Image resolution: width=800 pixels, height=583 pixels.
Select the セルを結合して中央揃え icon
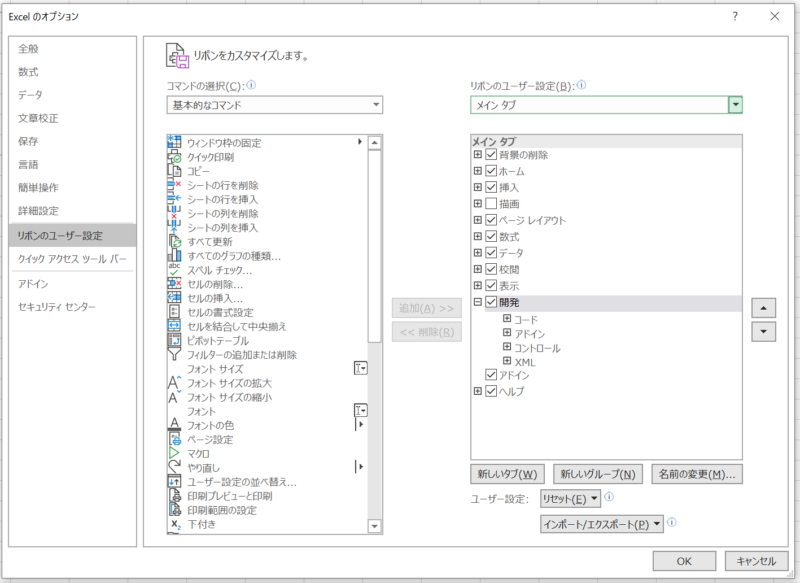tap(174, 327)
